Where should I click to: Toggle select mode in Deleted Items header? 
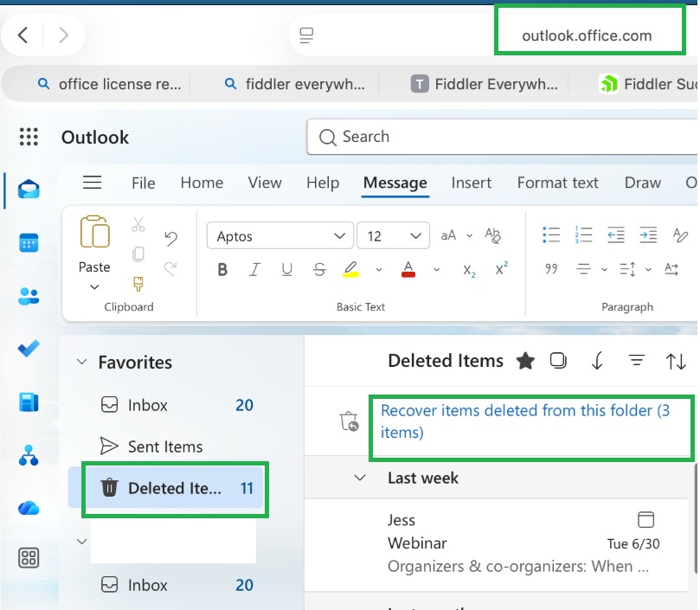tap(558, 360)
